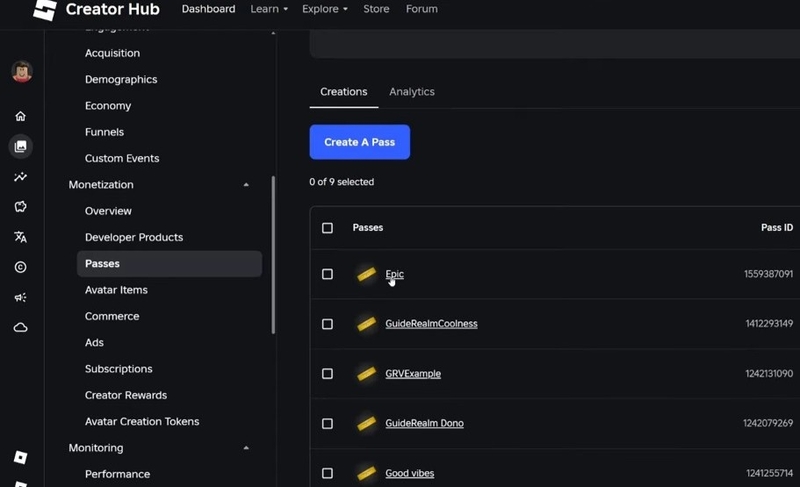Check the Good vibes pass checkbox

click(x=328, y=473)
